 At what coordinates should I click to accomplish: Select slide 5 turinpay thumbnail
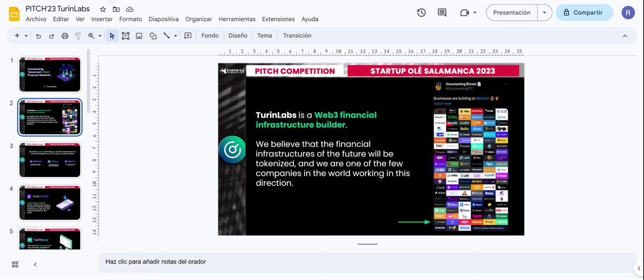50,238
